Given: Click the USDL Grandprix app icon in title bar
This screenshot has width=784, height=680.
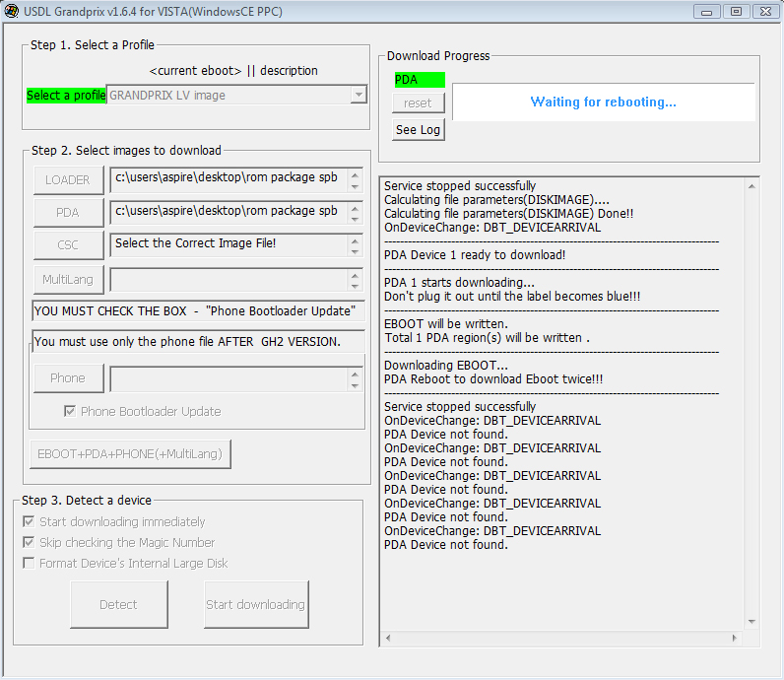Looking at the screenshot, I should (x=11, y=11).
